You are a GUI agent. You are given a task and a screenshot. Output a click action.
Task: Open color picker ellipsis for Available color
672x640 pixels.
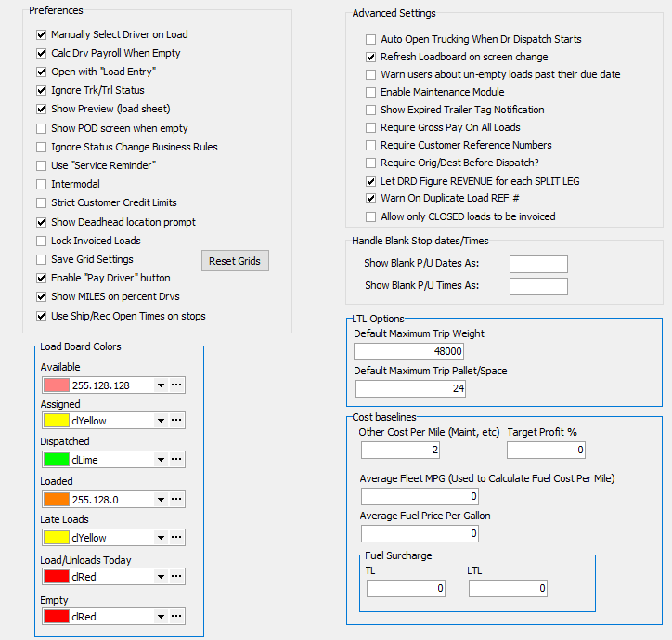[x=177, y=385]
